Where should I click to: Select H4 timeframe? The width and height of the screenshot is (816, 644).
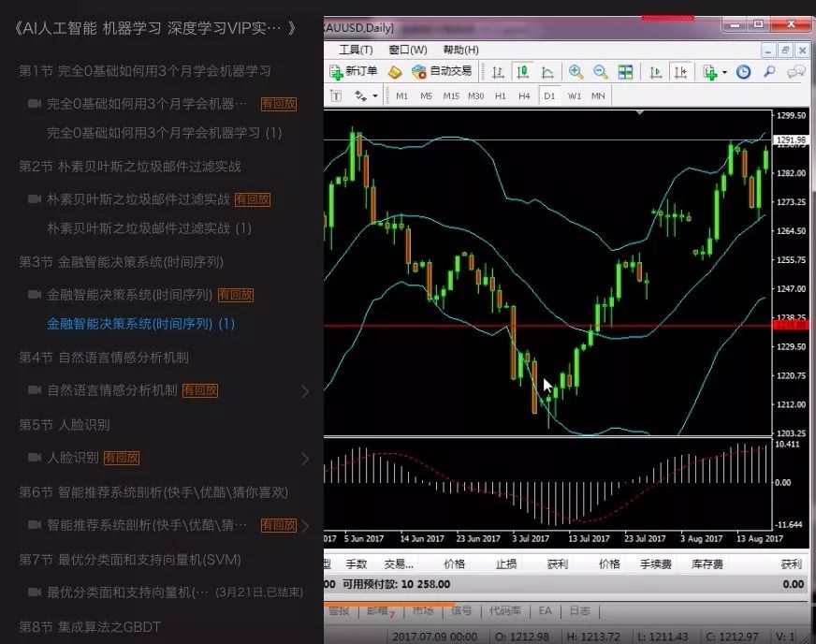click(524, 95)
